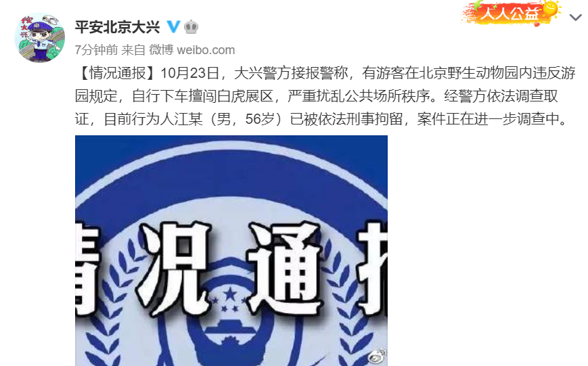Click the Weibo watermark logo on image
This screenshot has height=366, width=588.
[376, 354]
